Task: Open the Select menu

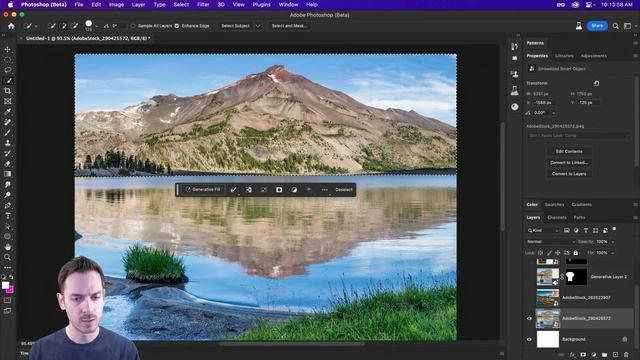Action: 181,4
